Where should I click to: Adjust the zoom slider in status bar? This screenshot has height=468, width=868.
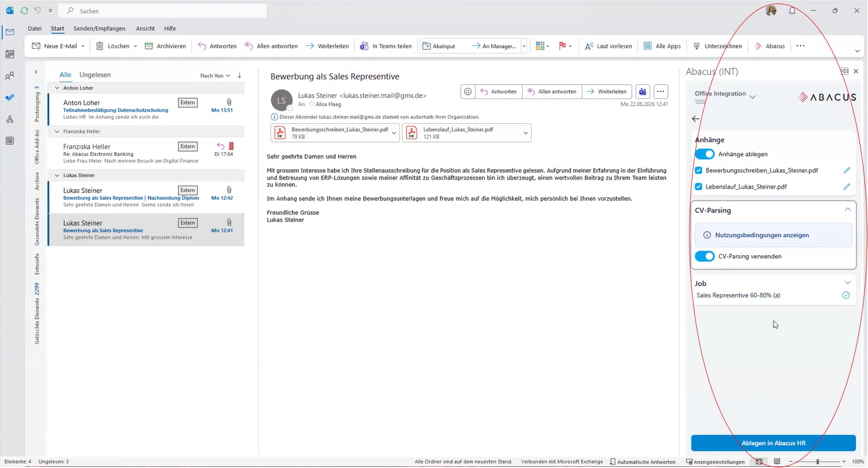point(817,462)
